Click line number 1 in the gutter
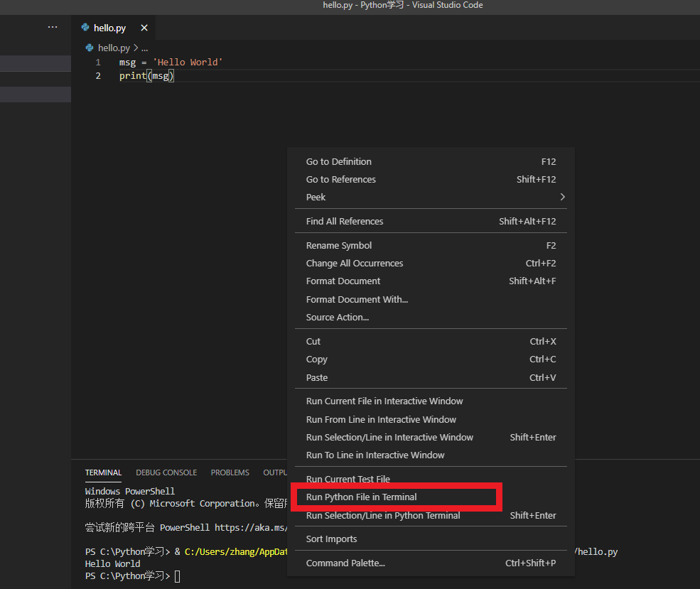700x589 pixels. [98, 63]
